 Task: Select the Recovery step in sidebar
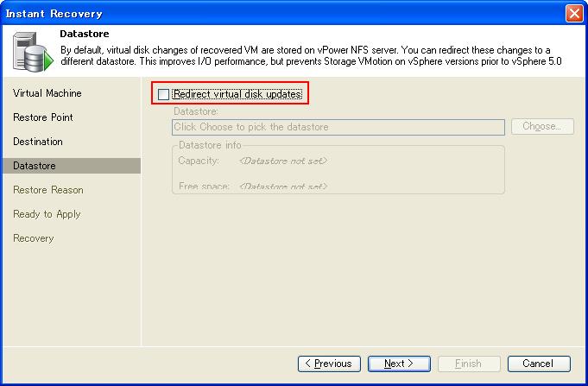(34, 238)
